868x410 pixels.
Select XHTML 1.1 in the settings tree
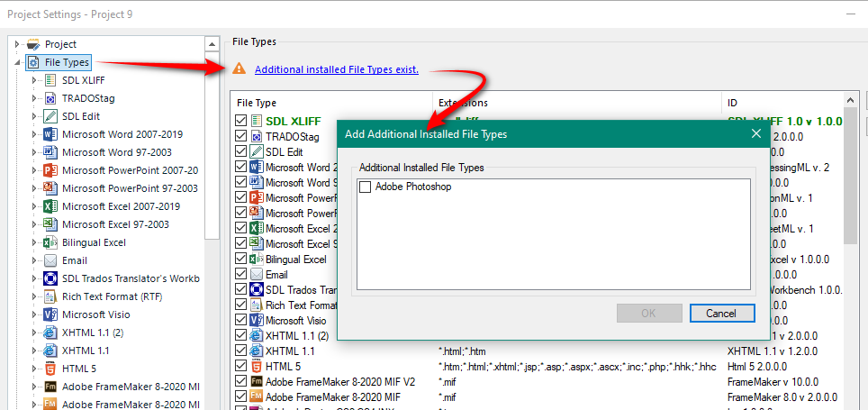coord(86,351)
